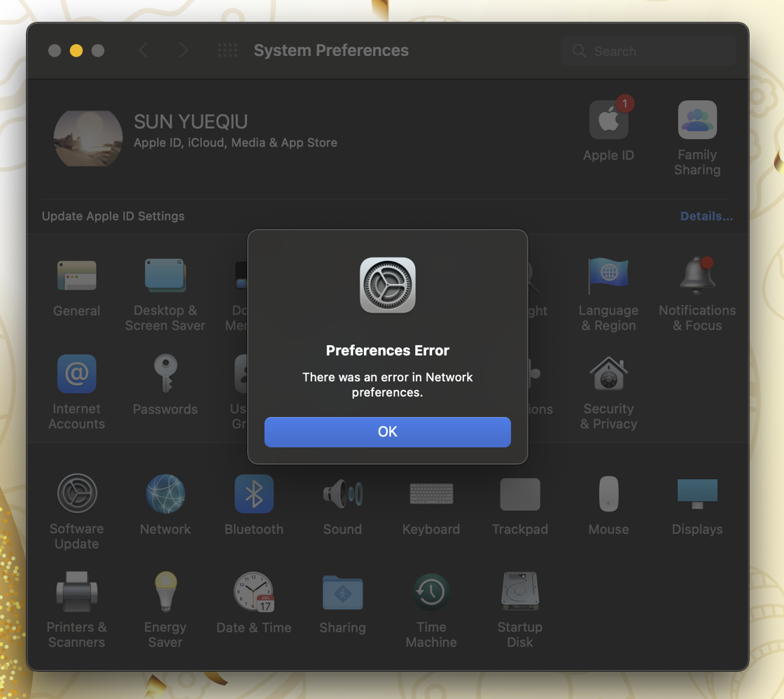Show all preferences grid button

pos(227,50)
